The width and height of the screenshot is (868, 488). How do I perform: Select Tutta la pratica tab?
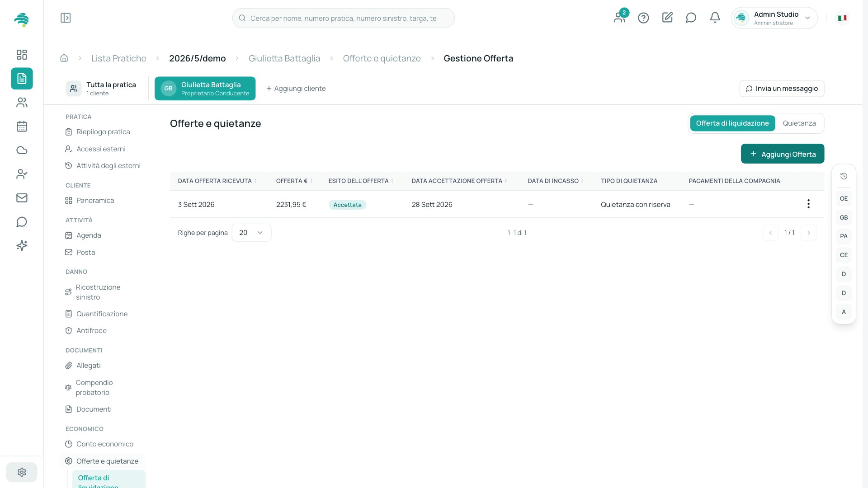point(102,89)
